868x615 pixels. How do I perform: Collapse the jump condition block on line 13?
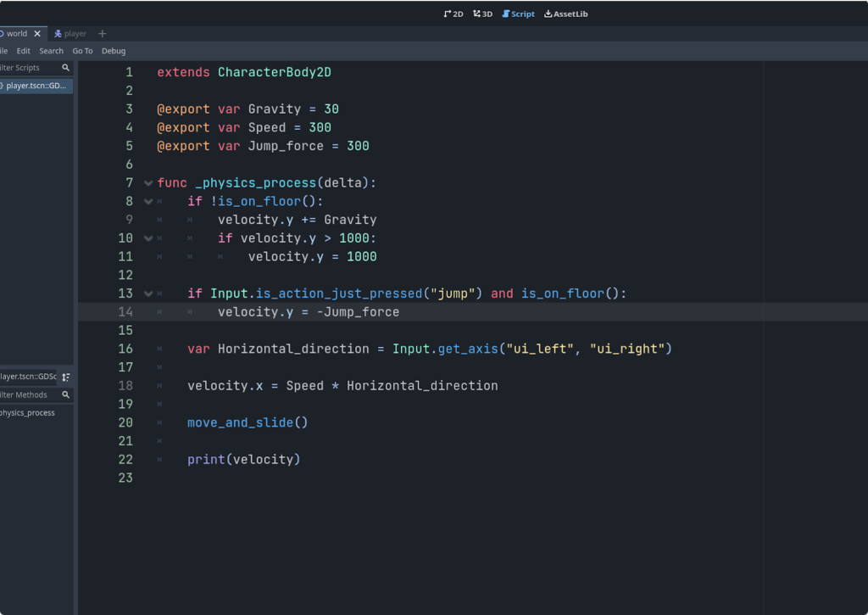click(x=147, y=293)
